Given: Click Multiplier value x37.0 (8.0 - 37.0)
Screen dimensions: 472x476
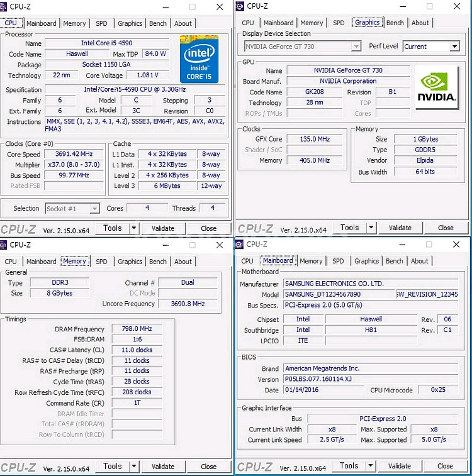Looking at the screenshot, I should (x=74, y=165).
